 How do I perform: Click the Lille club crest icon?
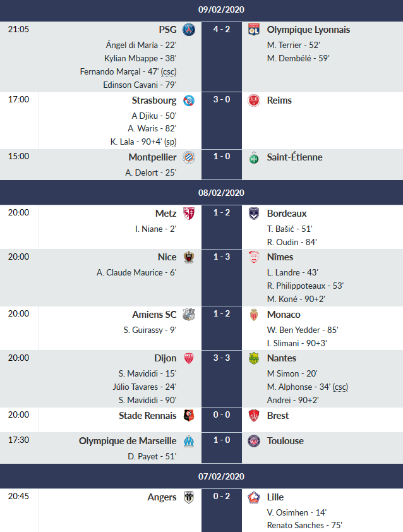[x=254, y=497]
